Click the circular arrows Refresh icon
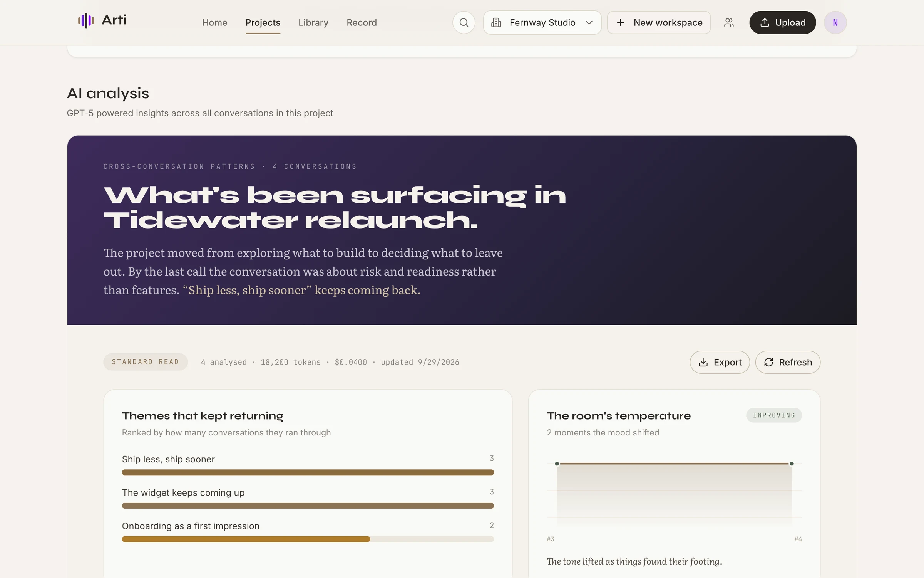 tap(768, 362)
